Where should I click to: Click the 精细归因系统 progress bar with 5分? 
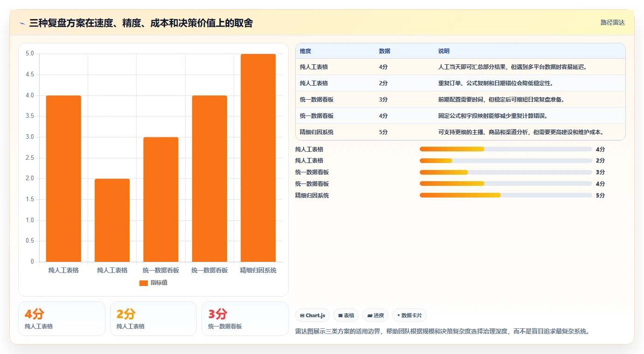(506, 196)
